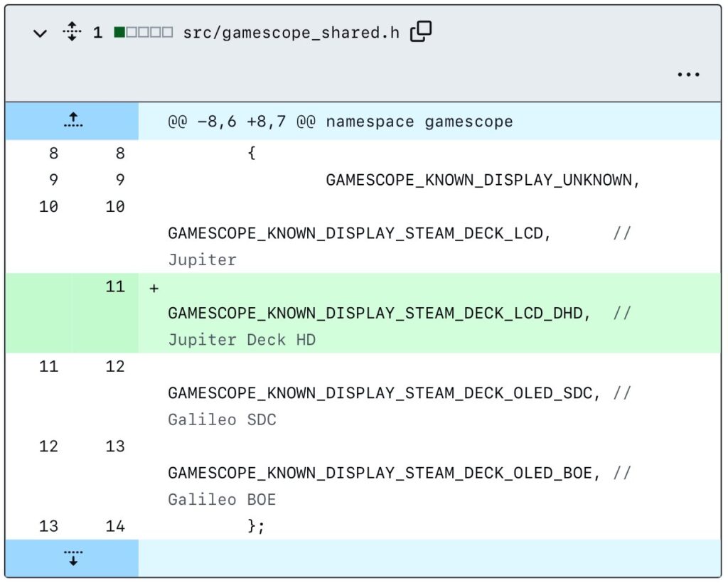Select the opening brace on line 8

pos(251,153)
